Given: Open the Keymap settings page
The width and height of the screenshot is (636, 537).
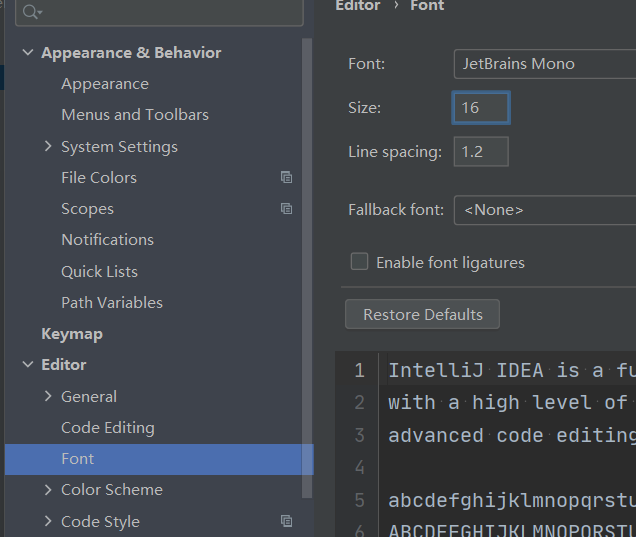Looking at the screenshot, I should click(72, 334).
